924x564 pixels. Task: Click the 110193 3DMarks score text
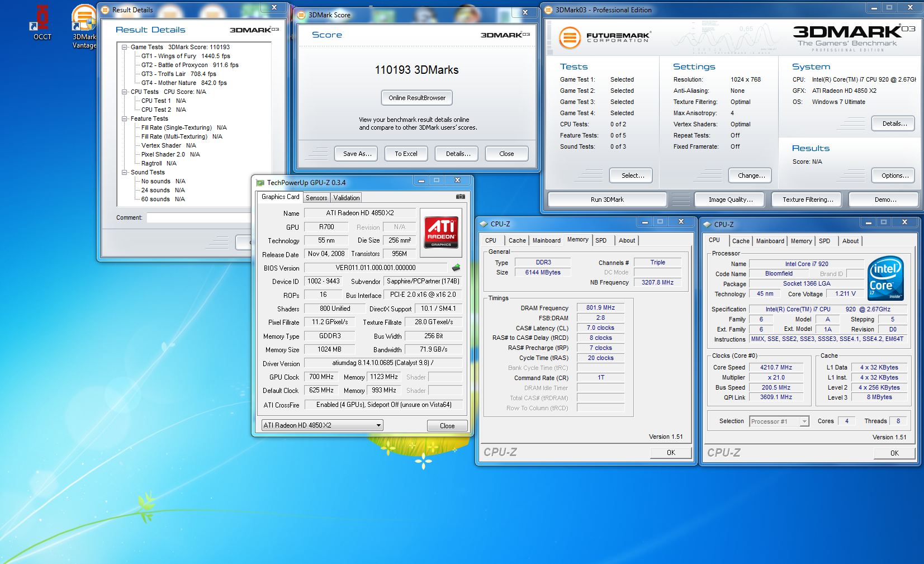[x=416, y=70]
